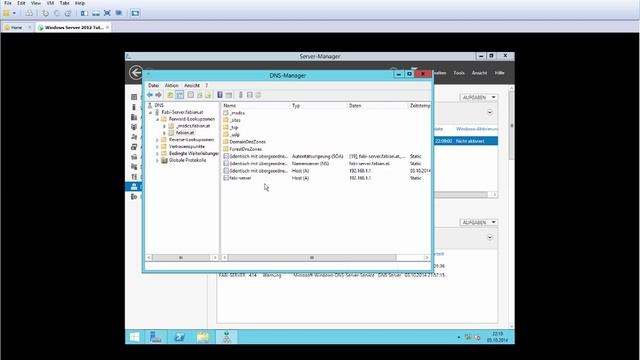The height and width of the screenshot is (360, 640).
Task: Click the blue Help icon in DNS-Manager toolbar
Action: click(220, 95)
